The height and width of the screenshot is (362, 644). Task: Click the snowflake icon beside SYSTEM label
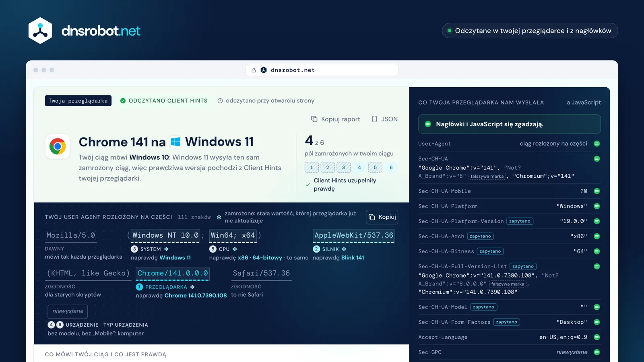(166, 249)
